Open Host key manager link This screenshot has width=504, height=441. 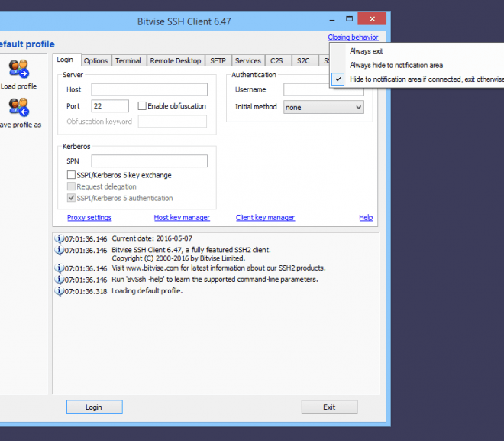pyautogui.click(x=182, y=218)
